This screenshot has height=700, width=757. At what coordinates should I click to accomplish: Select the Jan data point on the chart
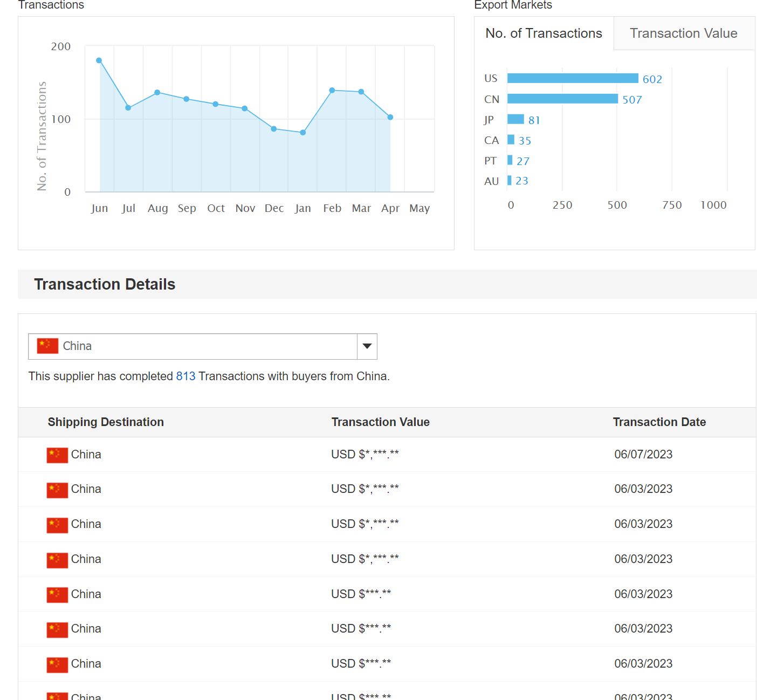303,133
